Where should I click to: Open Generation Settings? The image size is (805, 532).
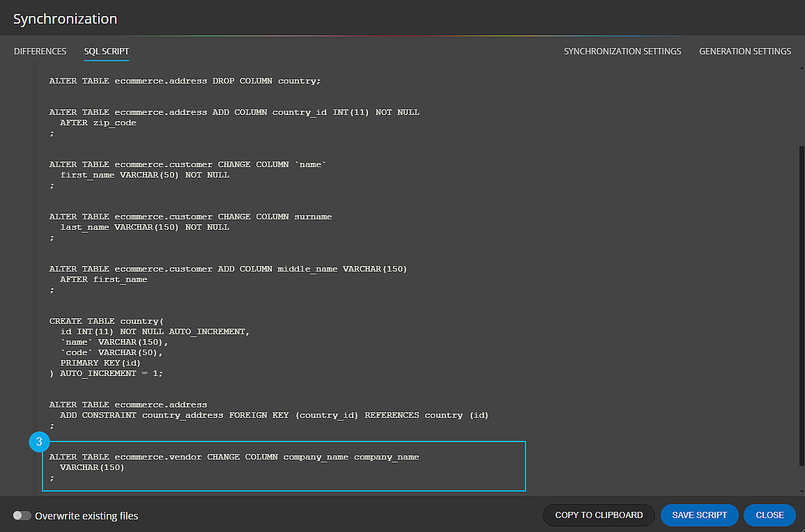[x=745, y=52]
